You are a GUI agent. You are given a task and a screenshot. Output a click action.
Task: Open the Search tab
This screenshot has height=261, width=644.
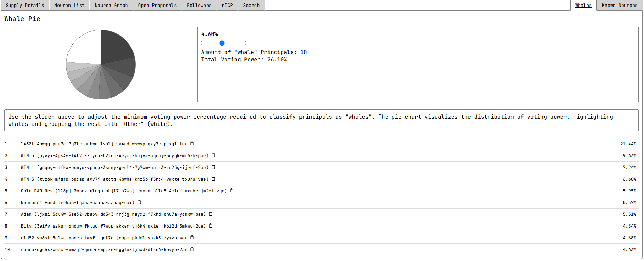coord(251,5)
